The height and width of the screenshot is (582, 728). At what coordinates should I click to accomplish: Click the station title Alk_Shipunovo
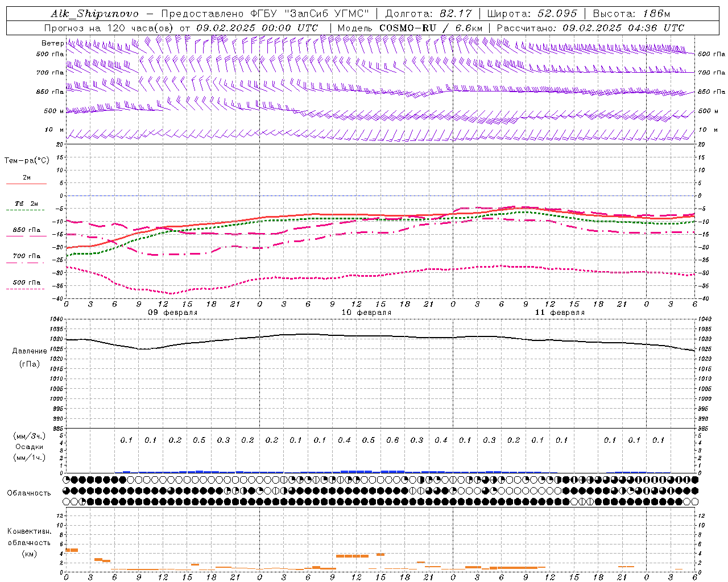[x=94, y=14]
